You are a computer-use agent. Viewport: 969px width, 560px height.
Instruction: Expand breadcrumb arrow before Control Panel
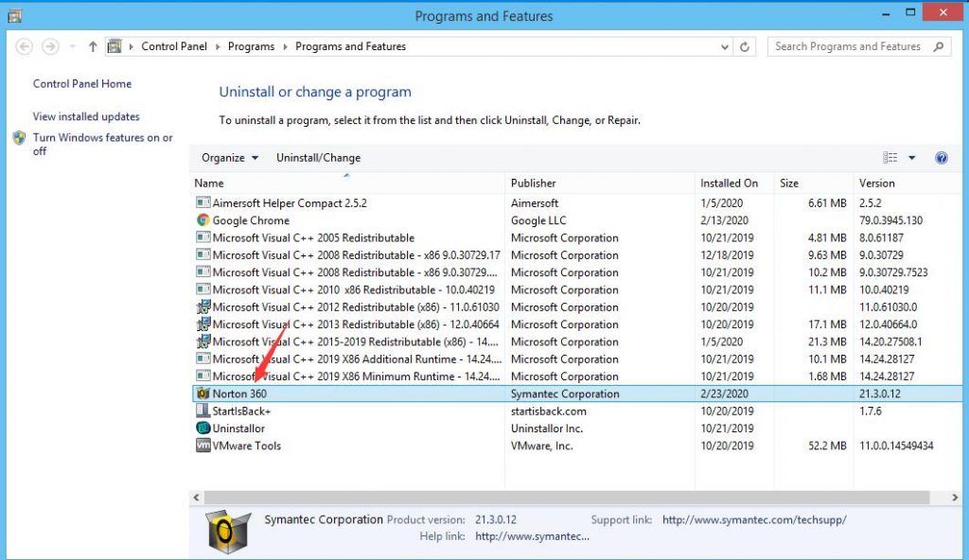(x=131, y=46)
